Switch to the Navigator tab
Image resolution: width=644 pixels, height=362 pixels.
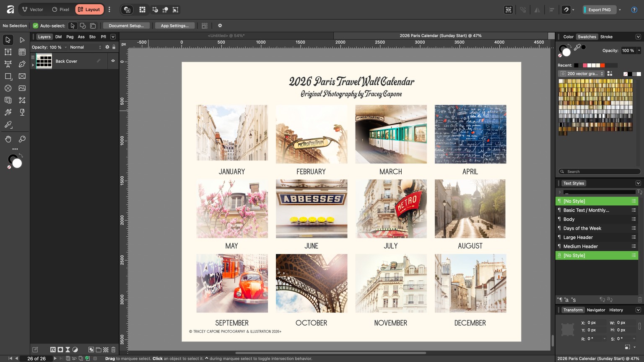(596, 310)
